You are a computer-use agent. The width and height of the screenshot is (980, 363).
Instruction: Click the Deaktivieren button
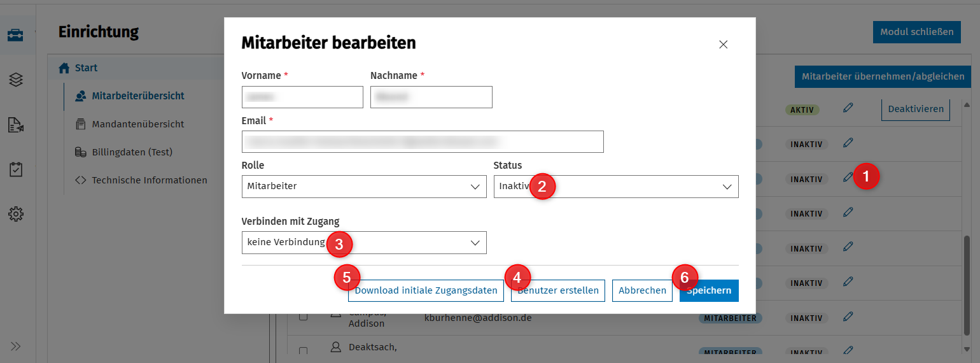click(x=916, y=109)
